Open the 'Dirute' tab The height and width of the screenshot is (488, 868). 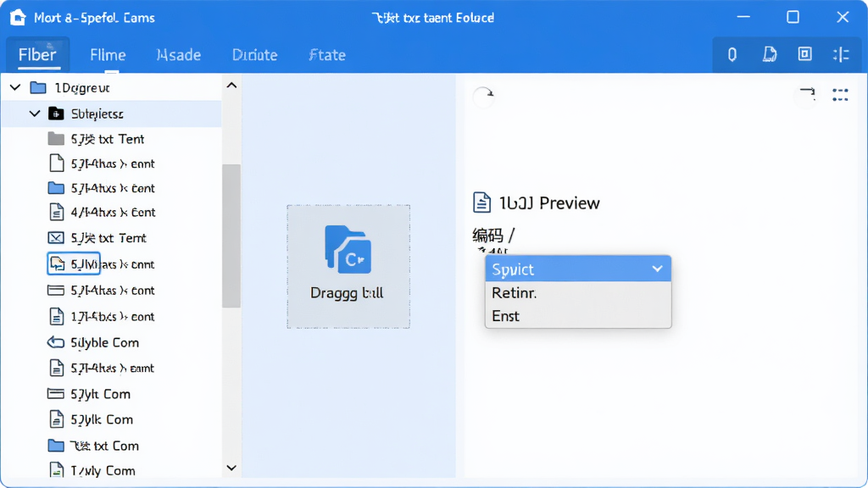(254, 55)
